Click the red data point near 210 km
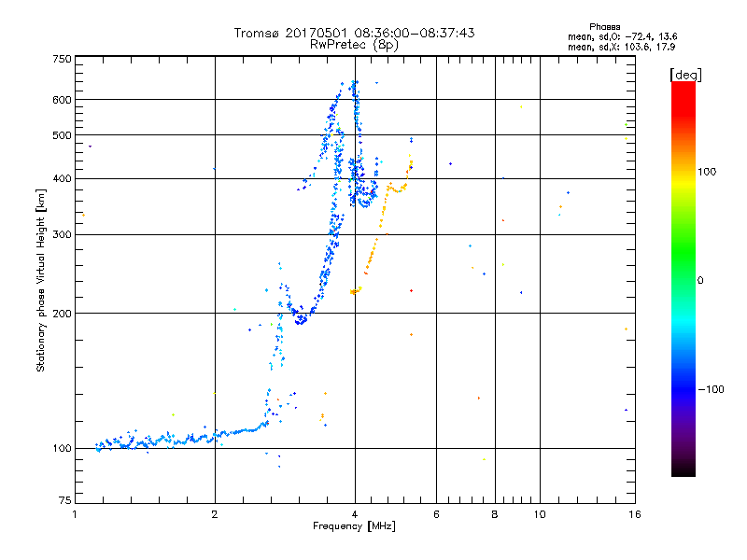 [x=411, y=290]
